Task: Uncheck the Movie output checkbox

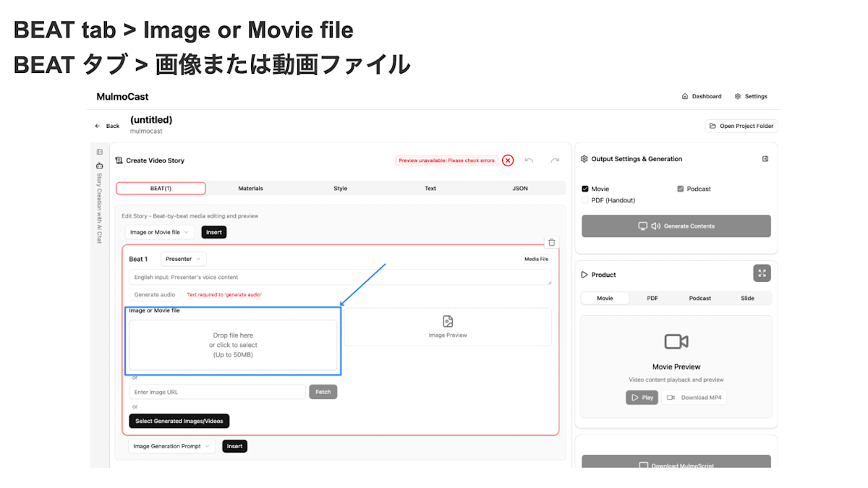Action: point(584,189)
